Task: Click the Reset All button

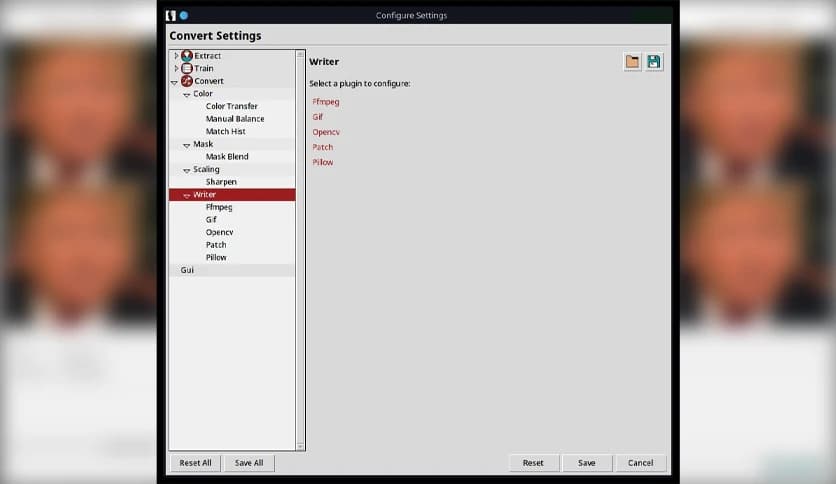Action: coord(195,463)
